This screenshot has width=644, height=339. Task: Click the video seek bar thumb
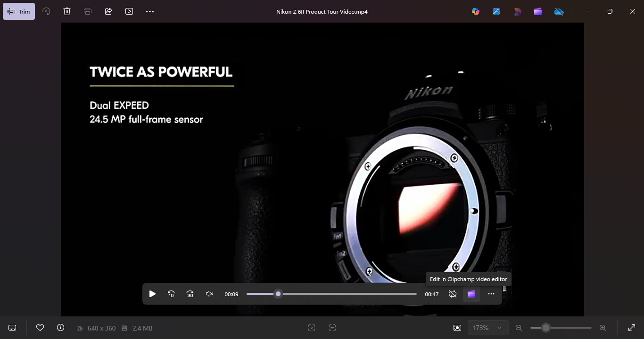pyautogui.click(x=278, y=294)
